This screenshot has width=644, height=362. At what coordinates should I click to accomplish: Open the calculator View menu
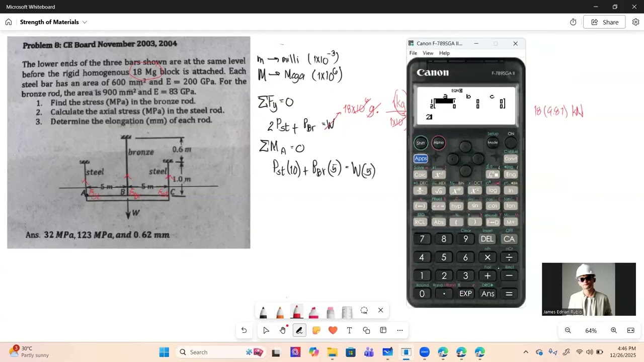(428, 53)
